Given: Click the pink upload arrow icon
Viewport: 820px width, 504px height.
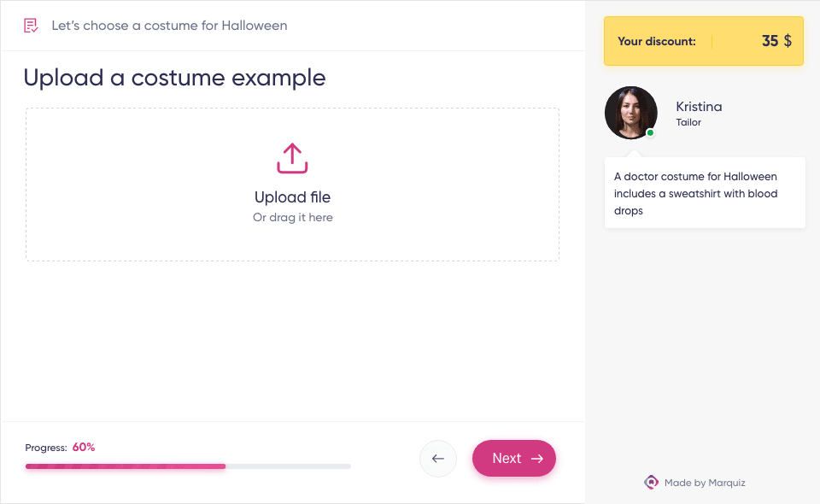Looking at the screenshot, I should pos(292,158).
